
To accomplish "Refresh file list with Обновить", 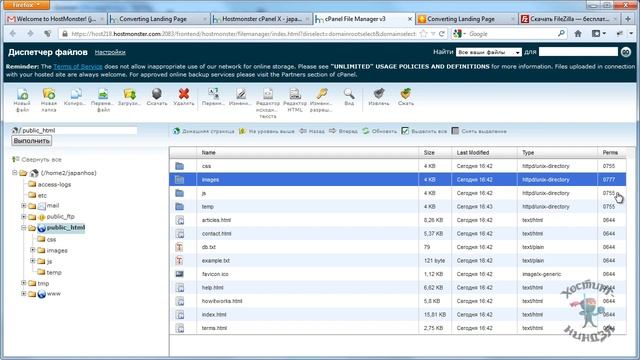I will tap(380, 131).
